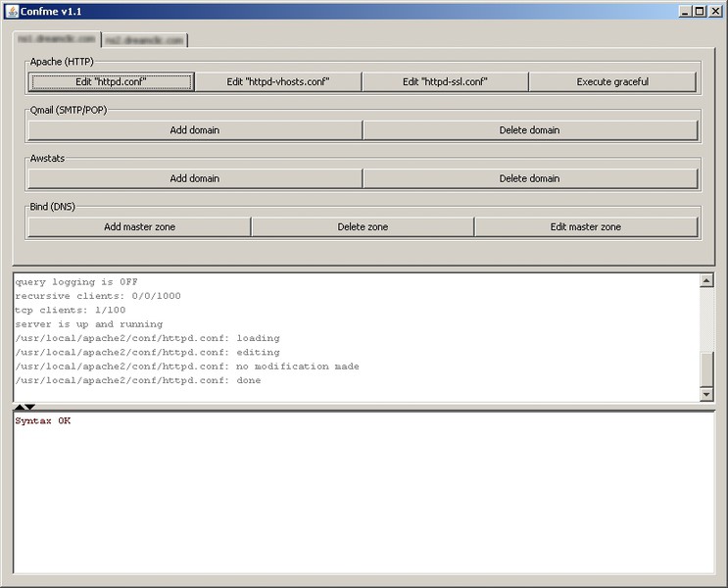Run Execute graceful for Apache
The image size is (728, 588).
tap(612, 81)
